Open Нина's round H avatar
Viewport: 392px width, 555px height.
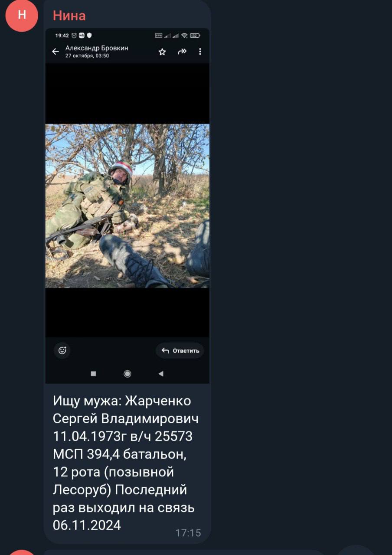22,16
